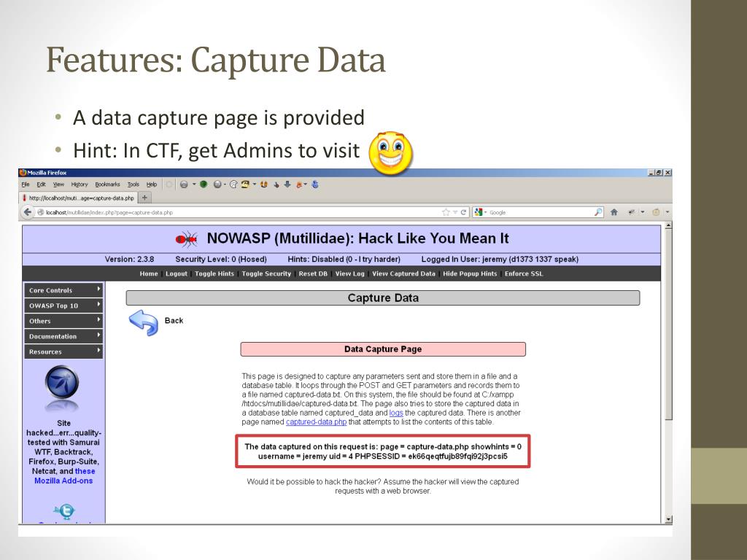747x560 pixels.
Task: Click the Hide Popup Hints link
Action: (x=470, y=274)
